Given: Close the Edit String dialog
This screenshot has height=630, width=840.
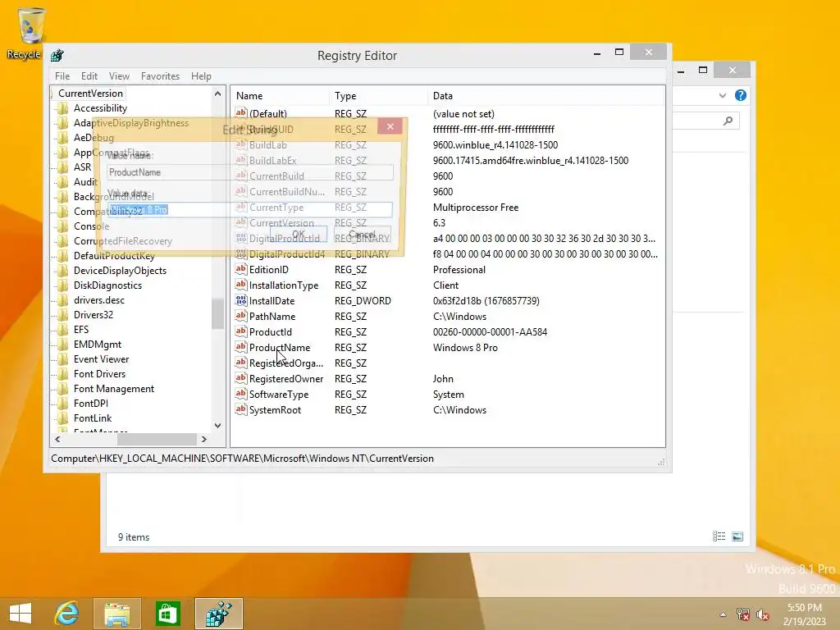Looking at the screenshot, I should pos(390,126).
